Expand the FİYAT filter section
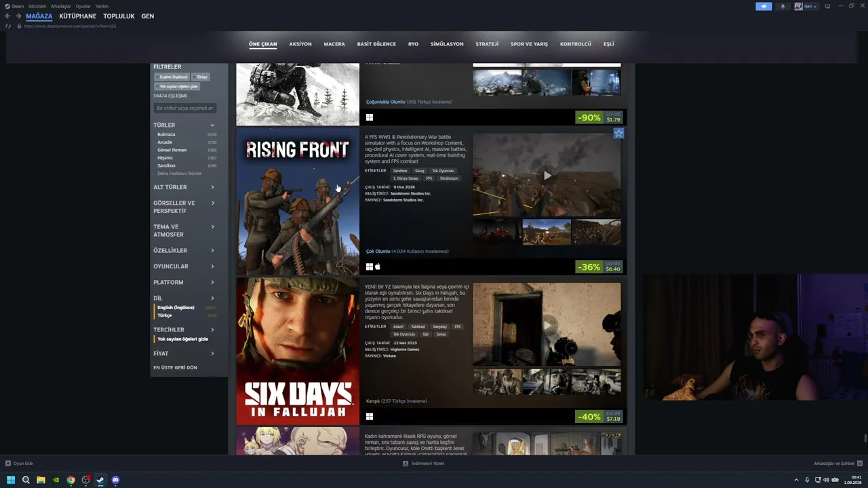Screen dimensions: 868x488 [x=184, y=354]
